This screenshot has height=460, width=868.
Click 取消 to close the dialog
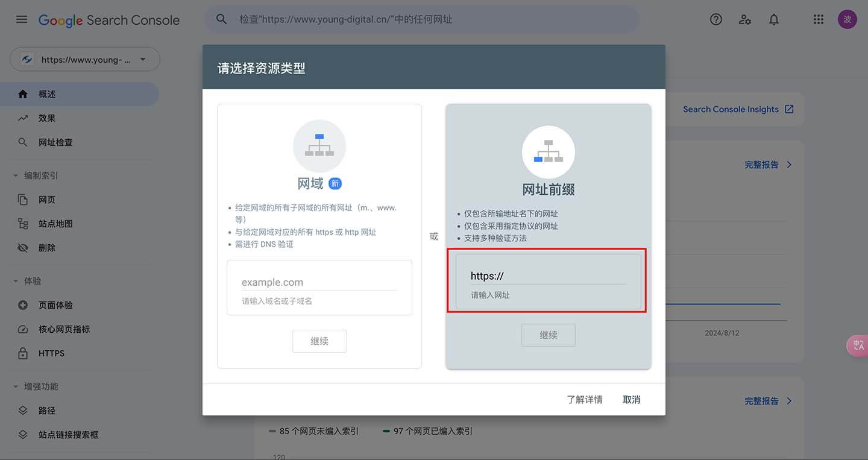point(632,400)
